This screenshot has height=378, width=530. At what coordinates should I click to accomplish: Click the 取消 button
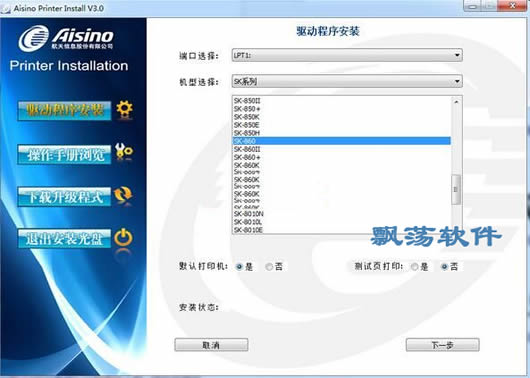pyautogui.click(x=211, y=345)
